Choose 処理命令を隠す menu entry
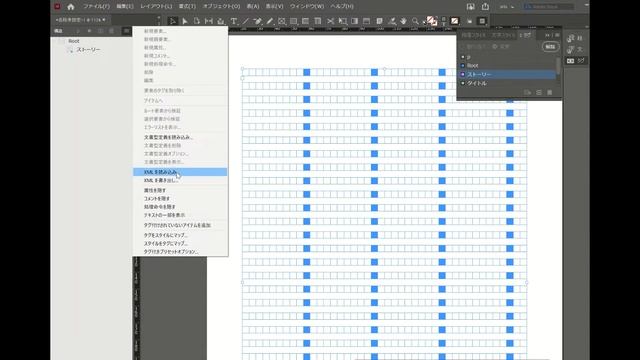Image resolution: width=640 pixels, height=360 pixels. coord(180,207)
